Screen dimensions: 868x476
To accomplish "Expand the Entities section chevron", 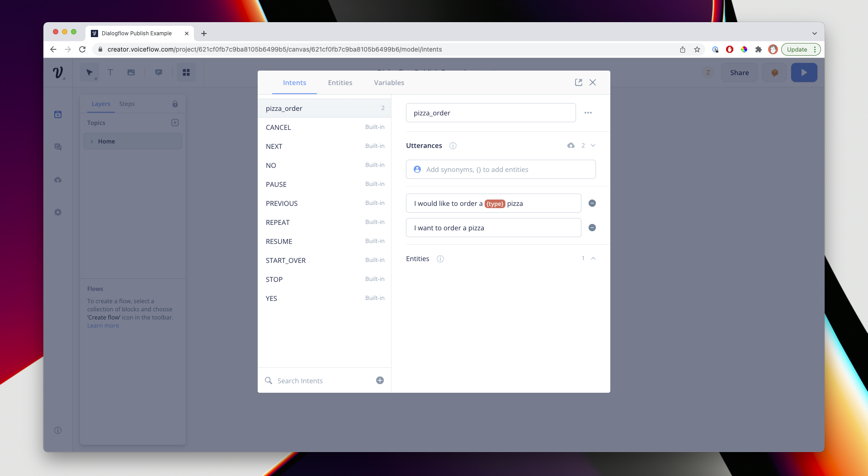I will point(593,258).
